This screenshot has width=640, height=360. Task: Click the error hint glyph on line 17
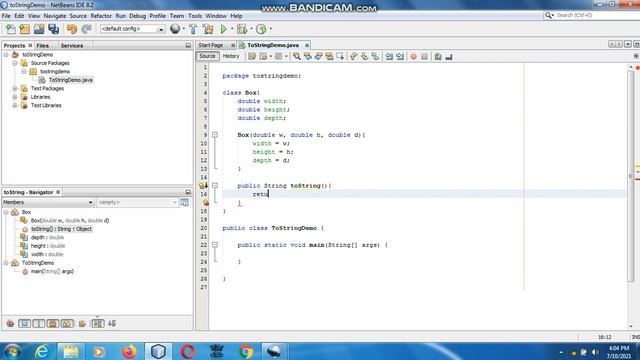[x=206, y=202]
